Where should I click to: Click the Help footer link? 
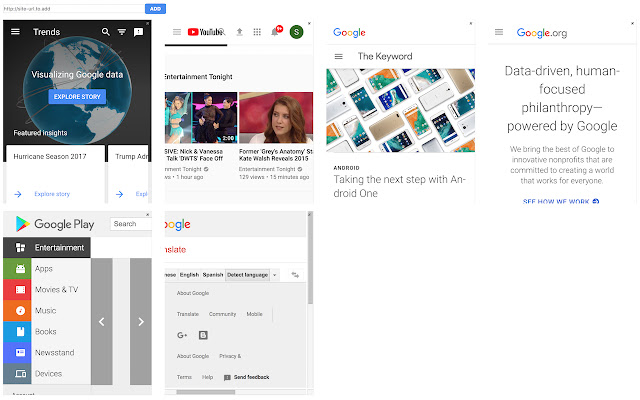coord(207,377)
